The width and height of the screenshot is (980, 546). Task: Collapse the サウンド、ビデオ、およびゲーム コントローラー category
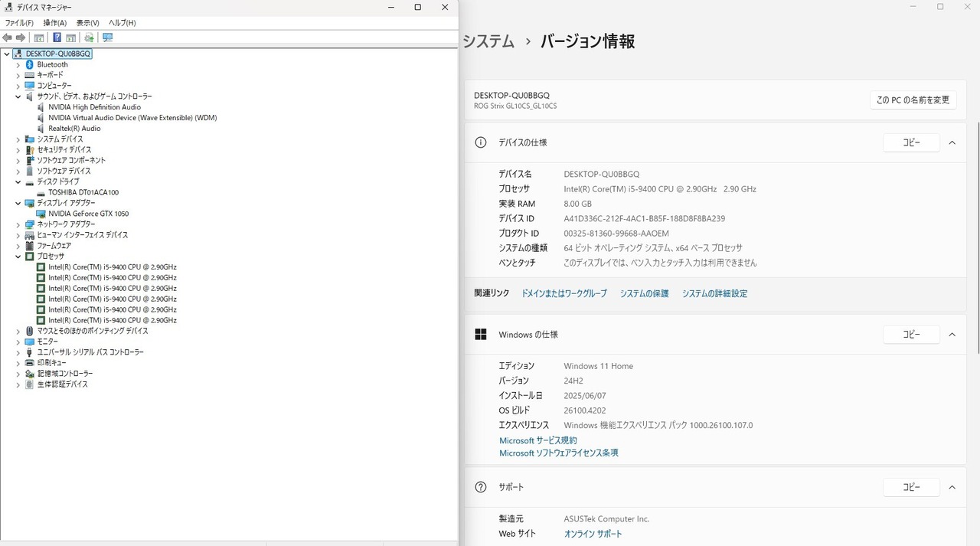coord(18,96)
